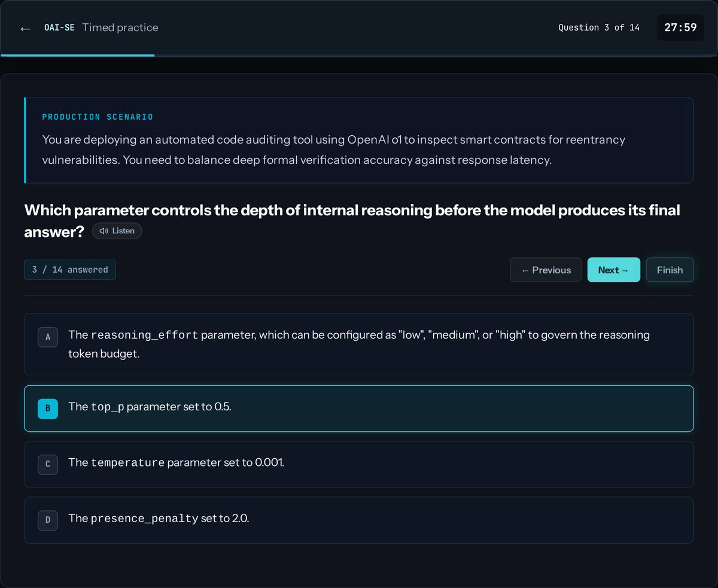The image size is (718, 588).
Task: Play the question audio with Listen
Action: [117, 231]
